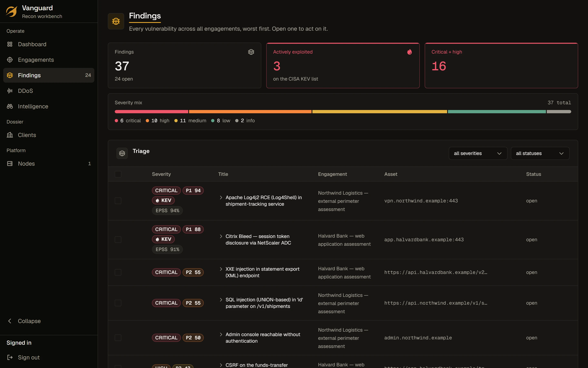Expand the Citrix Bleed row chevron
Image resolution: width=588 pixels, height=368 pixels.
(x=221, y=236)
